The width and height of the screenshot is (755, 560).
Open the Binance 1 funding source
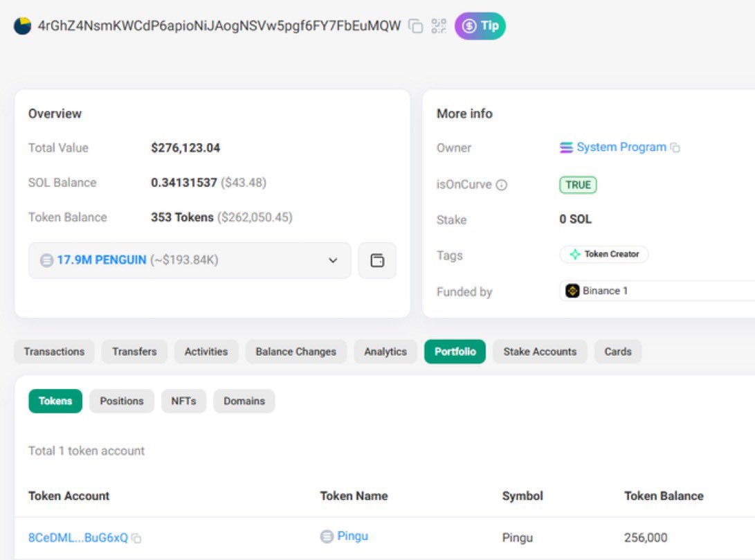click(x=605, y=291)
